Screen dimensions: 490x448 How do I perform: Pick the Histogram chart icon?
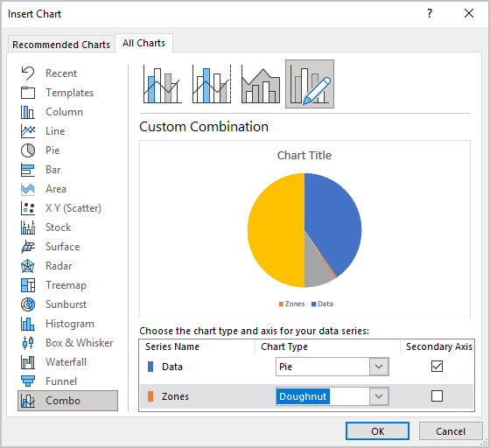(28, 324)
